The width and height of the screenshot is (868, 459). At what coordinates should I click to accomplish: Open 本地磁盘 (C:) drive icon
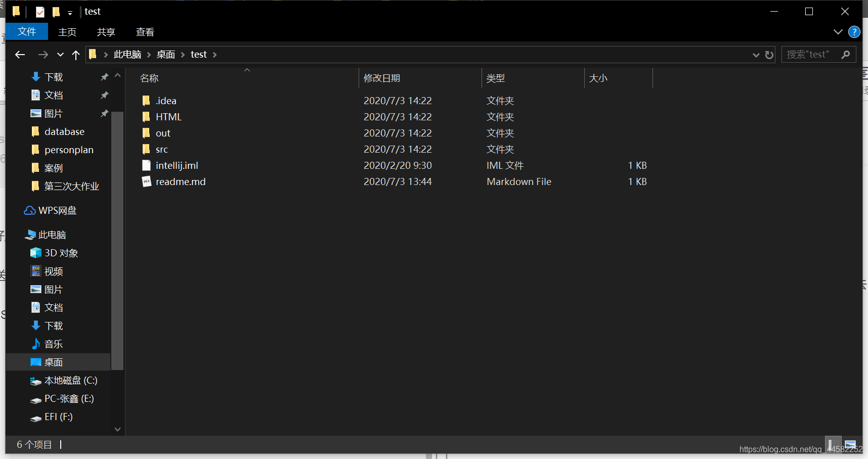point(35,381)
